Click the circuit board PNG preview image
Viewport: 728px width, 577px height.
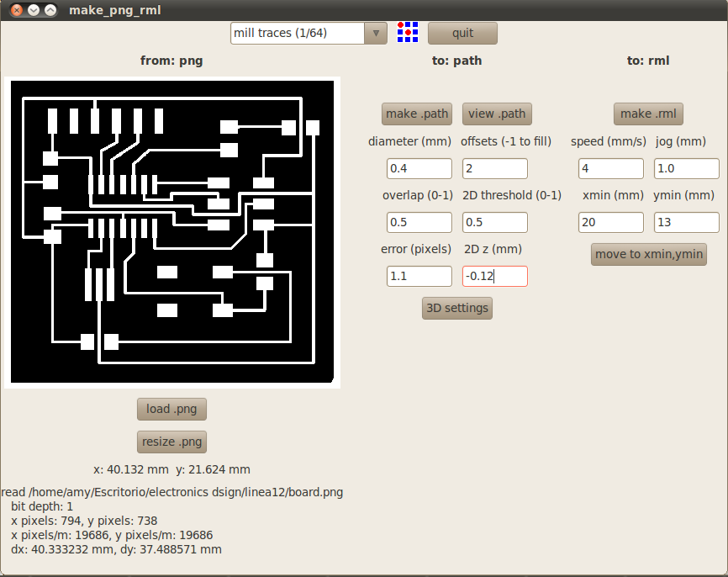[x=172, y=232]
